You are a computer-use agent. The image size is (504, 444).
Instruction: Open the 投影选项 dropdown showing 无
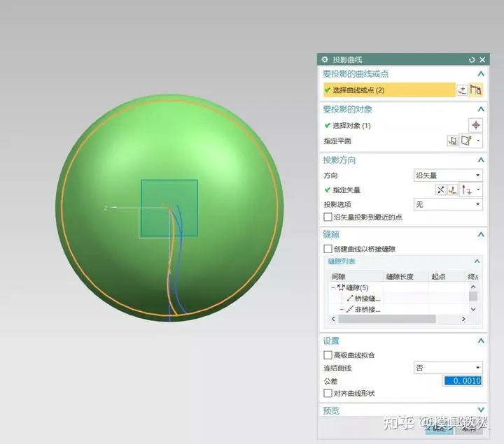[x=448, y=204]
